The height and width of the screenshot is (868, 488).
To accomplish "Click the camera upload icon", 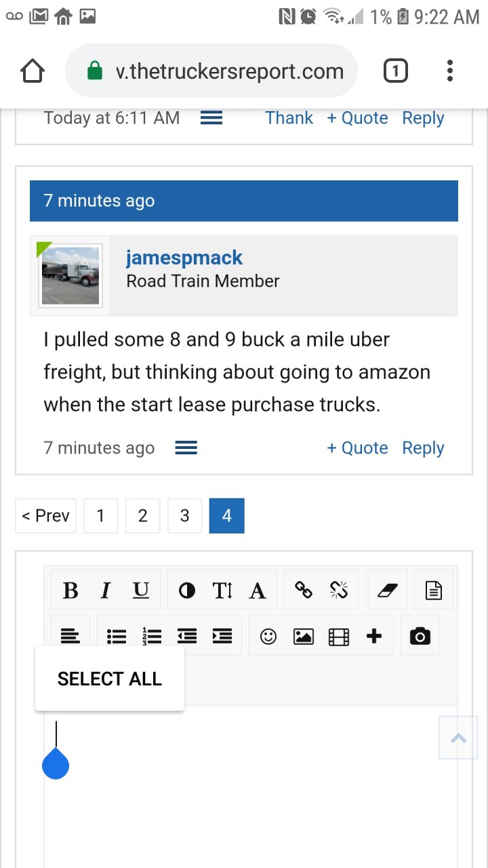I will point(420,636).
